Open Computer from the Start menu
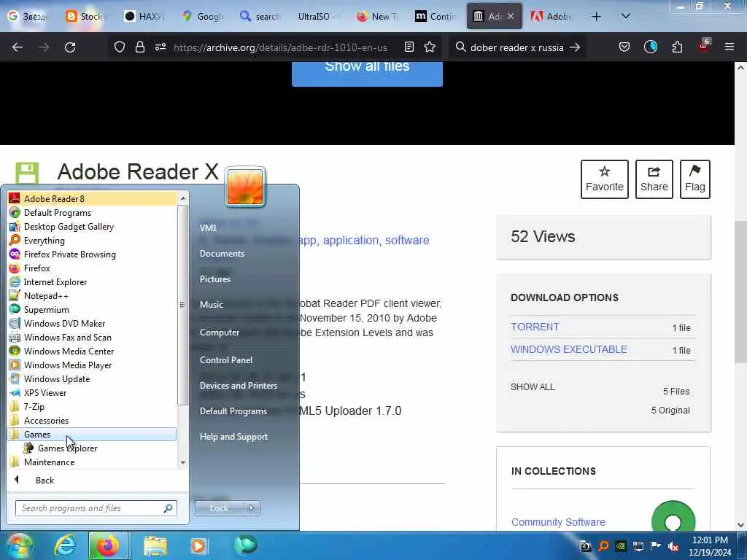 (219, 332)
